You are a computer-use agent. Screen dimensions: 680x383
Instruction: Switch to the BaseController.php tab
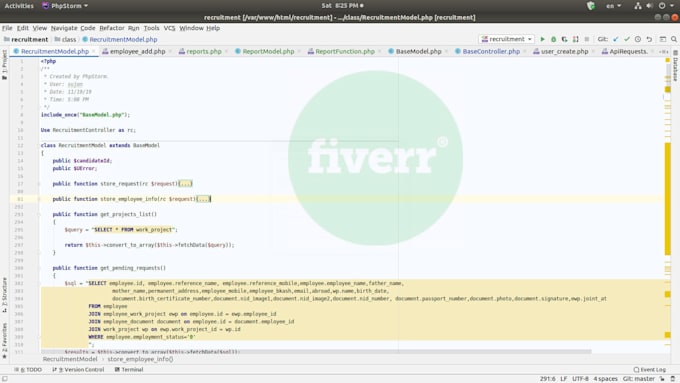point(490,51)
